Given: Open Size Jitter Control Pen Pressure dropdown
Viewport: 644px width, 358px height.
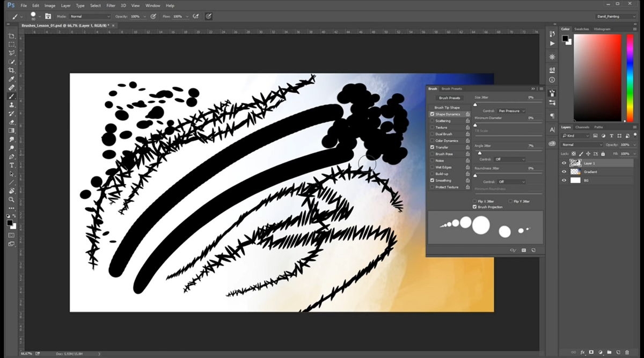Looking at the screenshot, I should point(511,111).
